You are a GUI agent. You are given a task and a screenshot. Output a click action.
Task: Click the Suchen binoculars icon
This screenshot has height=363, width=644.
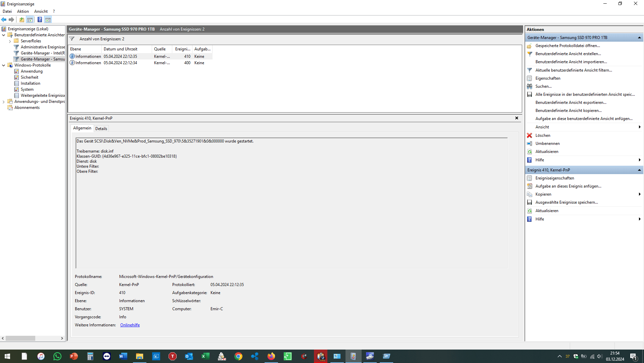(530, 86)
